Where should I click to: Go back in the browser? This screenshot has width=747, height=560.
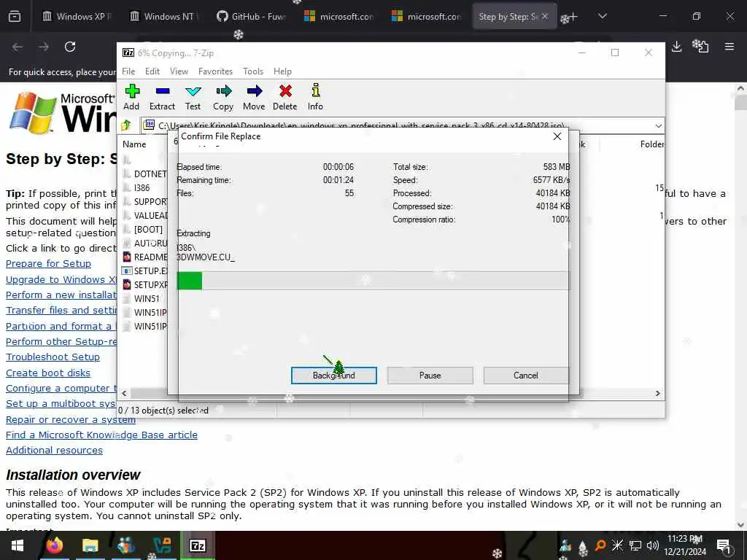tap(18, 47)
